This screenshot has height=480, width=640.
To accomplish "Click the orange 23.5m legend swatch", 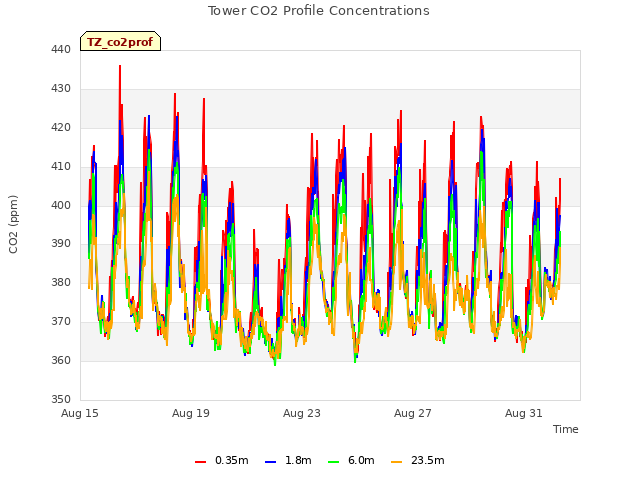I will 396,461.
